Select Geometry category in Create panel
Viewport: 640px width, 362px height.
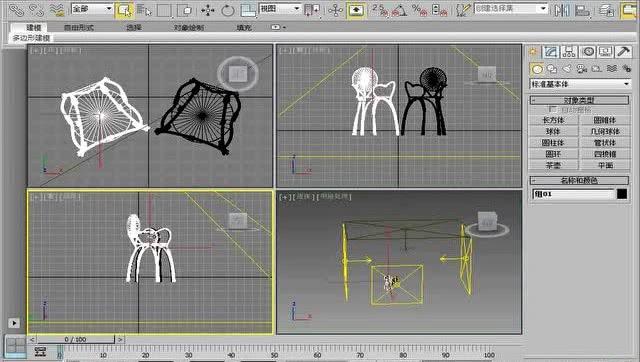(x=537, y=69)
